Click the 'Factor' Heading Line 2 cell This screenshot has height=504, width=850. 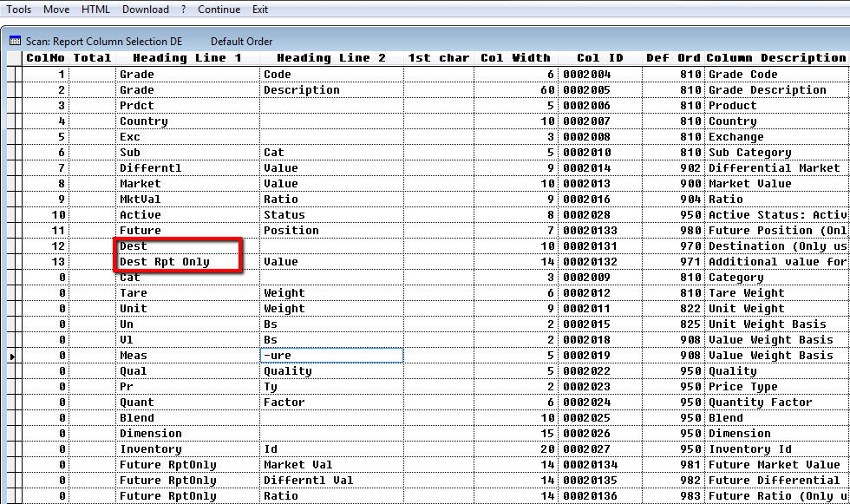point(331,403)
